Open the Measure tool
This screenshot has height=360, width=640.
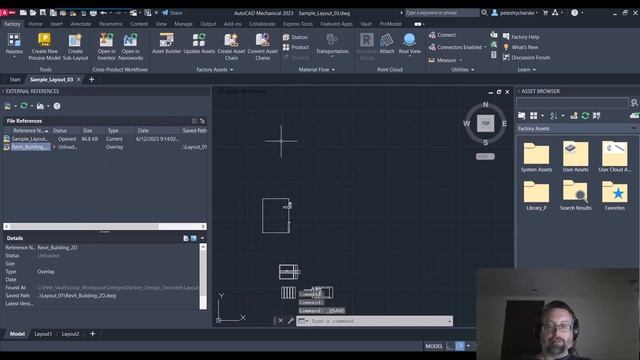click(x=445, y=60)
